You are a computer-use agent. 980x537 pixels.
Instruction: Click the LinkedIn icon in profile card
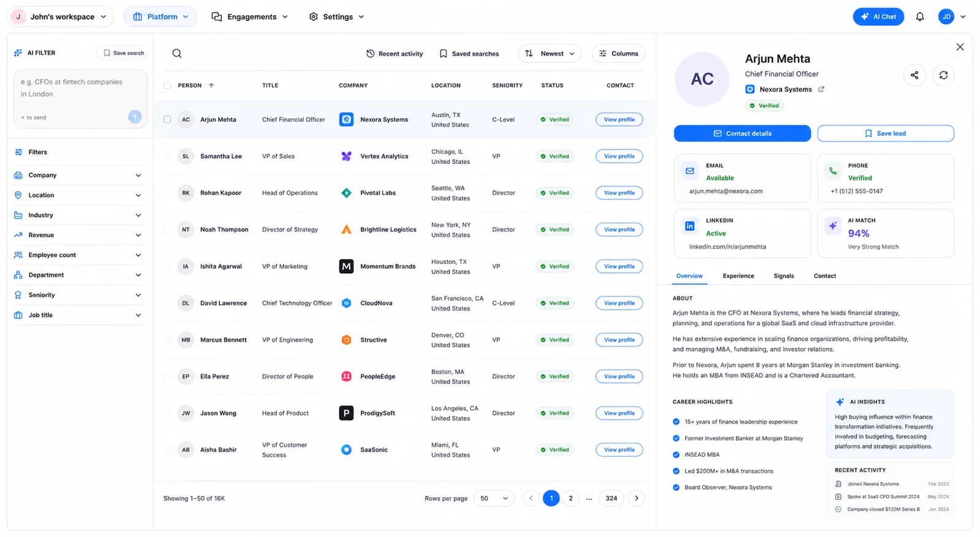690,226
